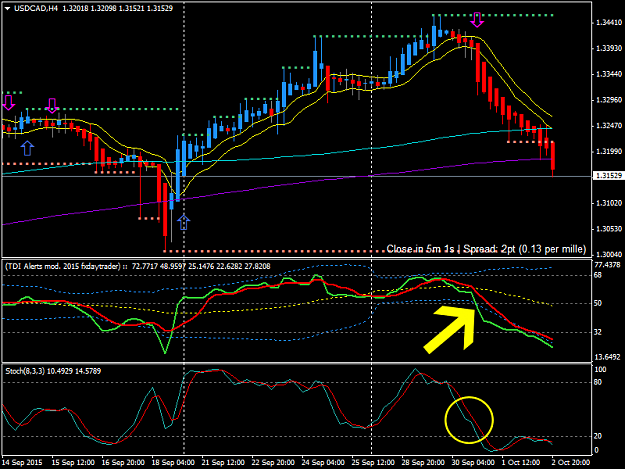Click the TDI level 68 label
The width and height of the screenshot is (625, 469).
598,275
